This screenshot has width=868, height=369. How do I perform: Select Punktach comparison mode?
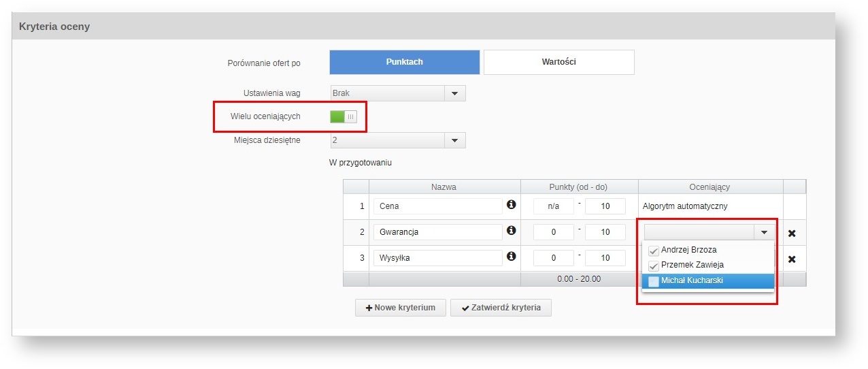coord(405,62)
